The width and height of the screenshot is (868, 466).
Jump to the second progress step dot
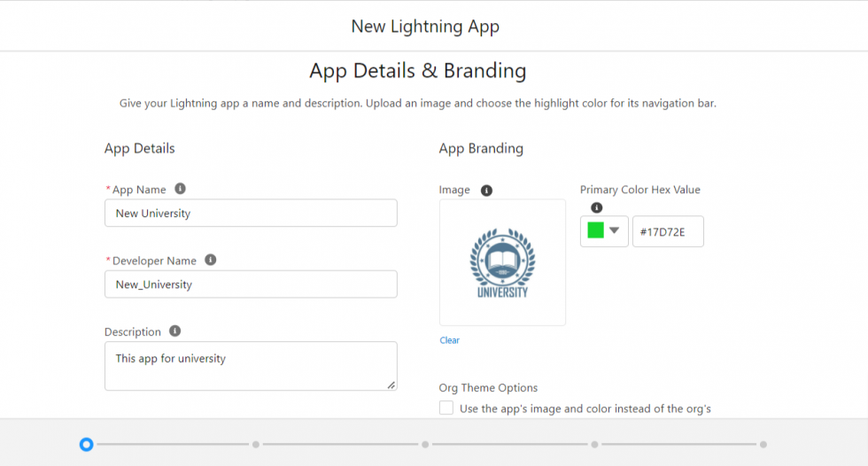256,445
